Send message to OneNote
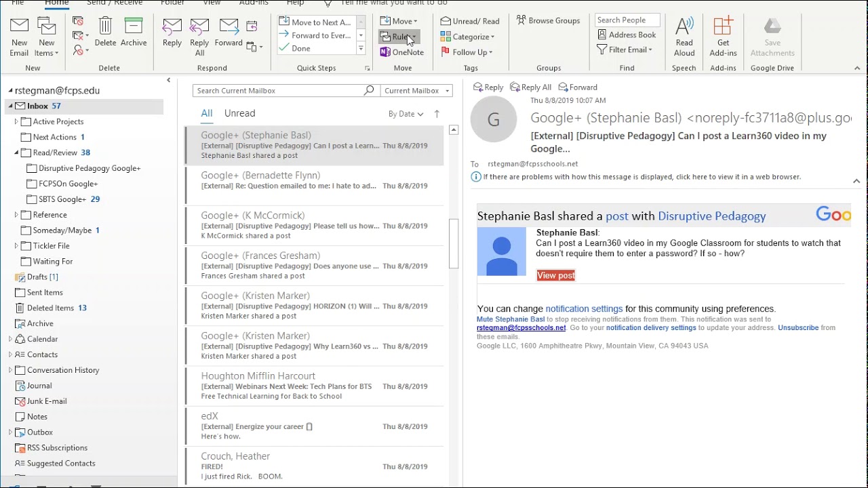This screenshot has width=868, height=488. click(x=402, y=52)
